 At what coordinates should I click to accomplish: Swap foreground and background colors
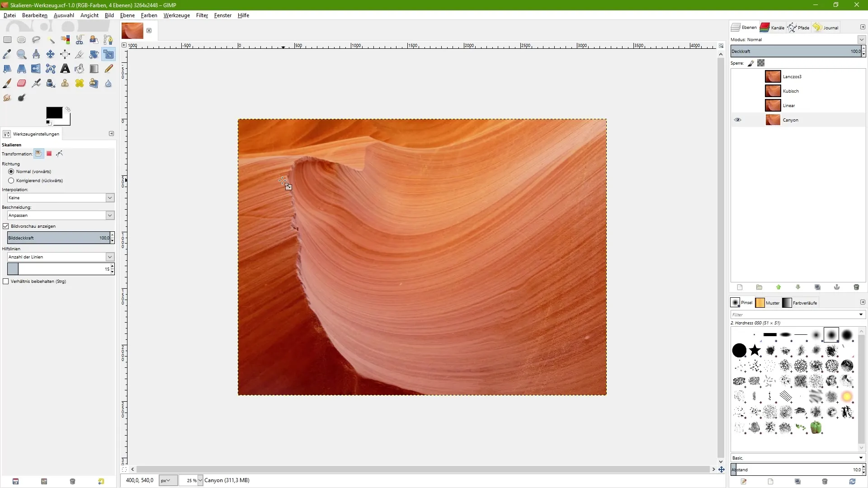pyautogui.click(x=68, y=109)
